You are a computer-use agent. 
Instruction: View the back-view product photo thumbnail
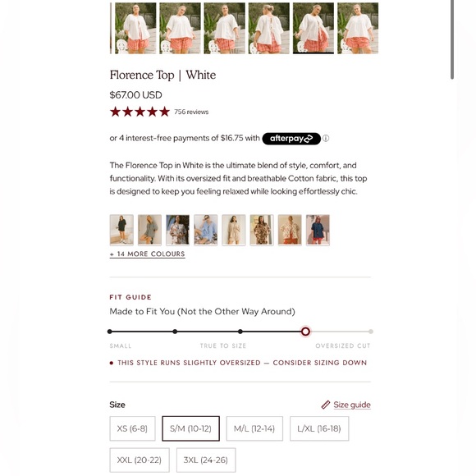pyautogui.click(x=269, y=28)
